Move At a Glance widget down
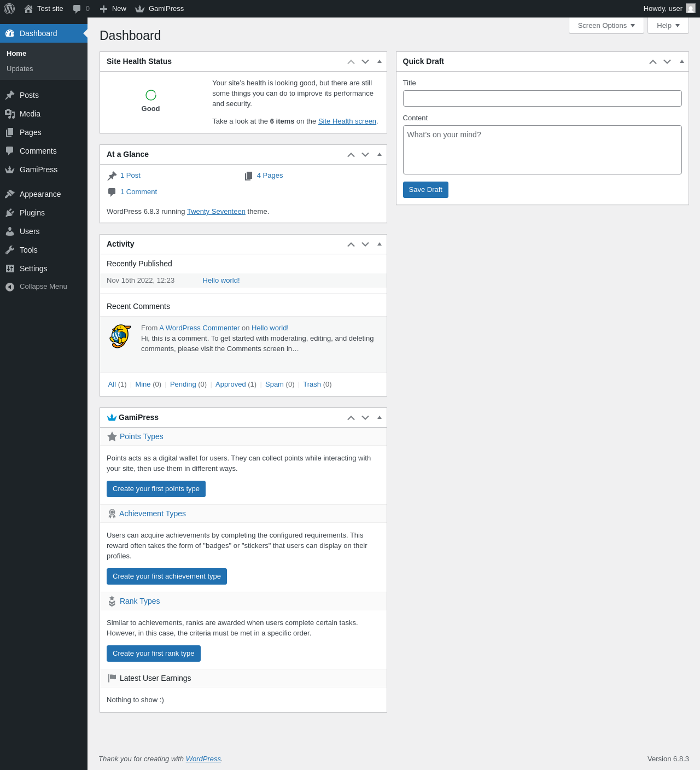 point(365,155)
